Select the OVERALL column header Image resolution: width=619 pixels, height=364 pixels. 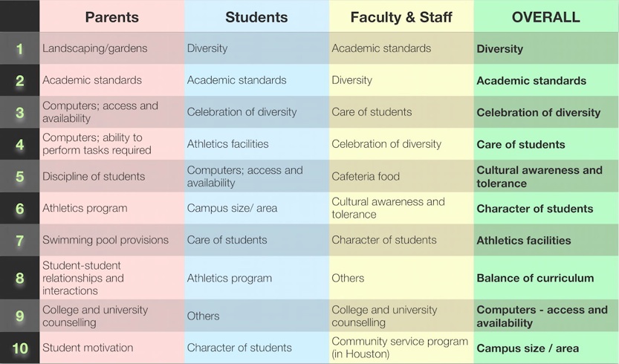pos(546,17)
